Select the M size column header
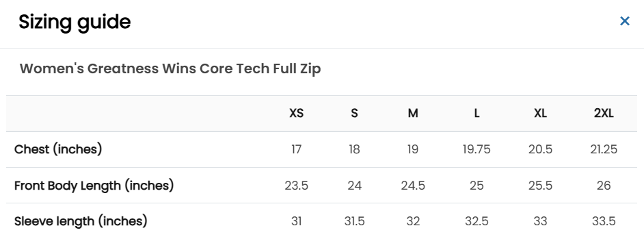This screenshot has height=252, width=644. 413,113
